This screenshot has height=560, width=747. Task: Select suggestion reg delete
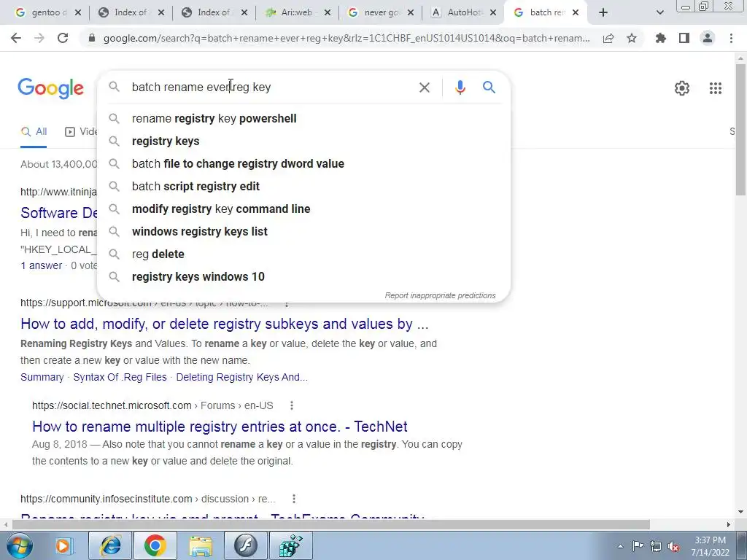303,254
